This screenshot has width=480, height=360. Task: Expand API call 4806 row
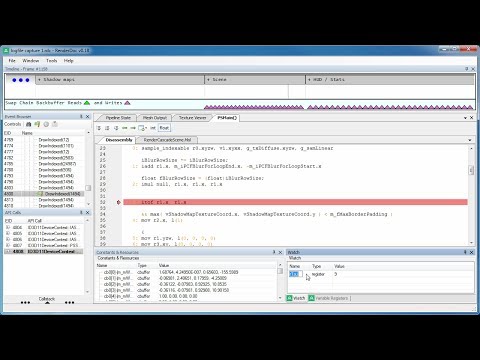(8, 240)
